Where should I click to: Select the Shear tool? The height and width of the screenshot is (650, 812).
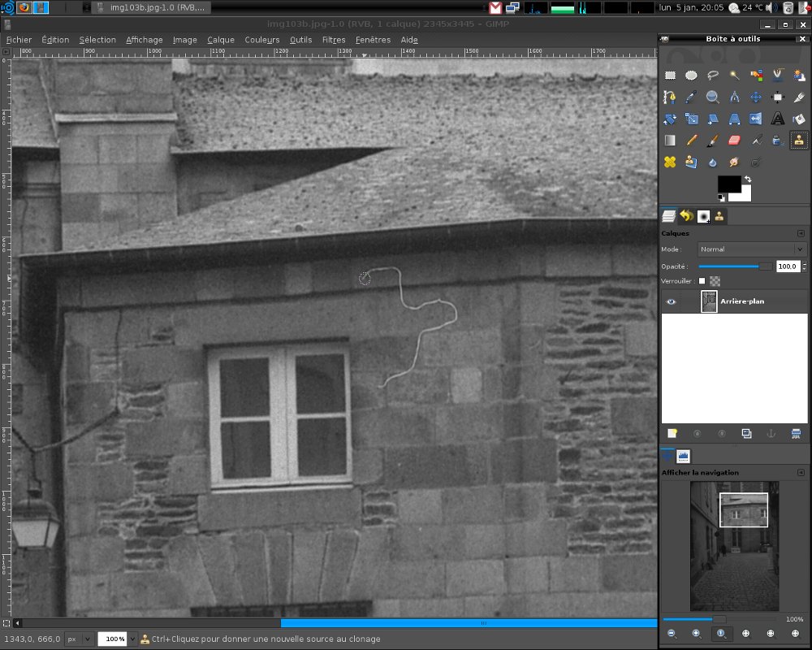[713, 119]
